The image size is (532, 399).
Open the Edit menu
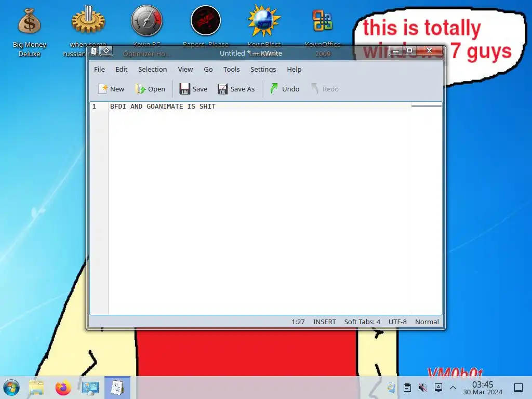[121, 69]
